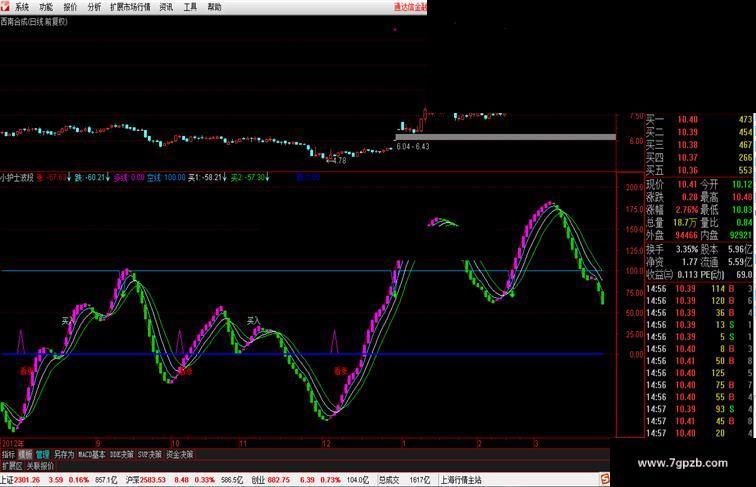This screenshot has height=487, width=756.
Task: Click the 现价 value 10.41
Action: pyautogui.click(x=687, y=184)
